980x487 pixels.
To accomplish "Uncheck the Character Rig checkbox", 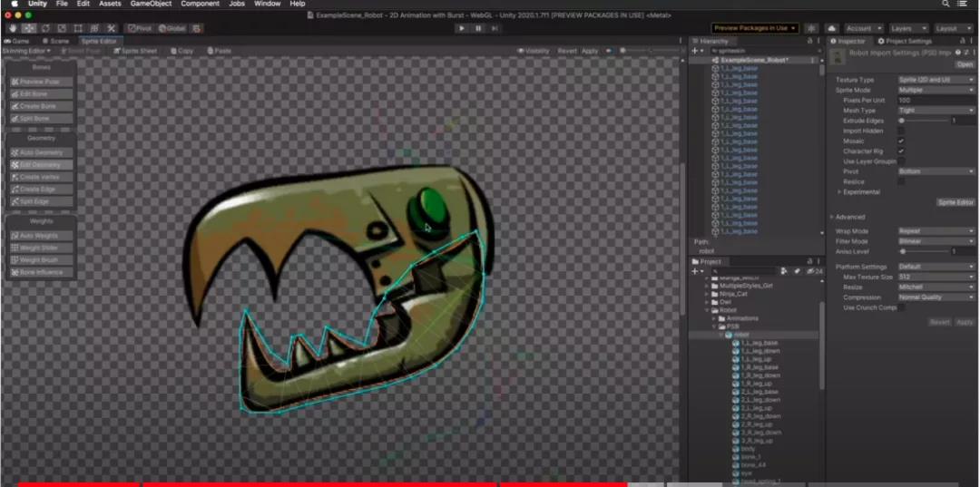I will (x=901, y=151).
